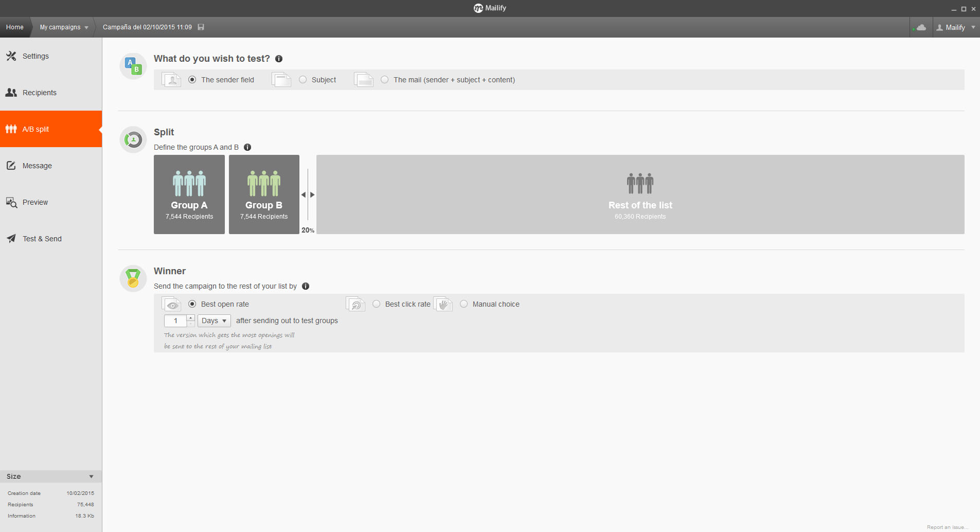980x532 pixels.
Task: Choose 'The mail (sender + subject + content)' option
Action: tap(385, 80)
